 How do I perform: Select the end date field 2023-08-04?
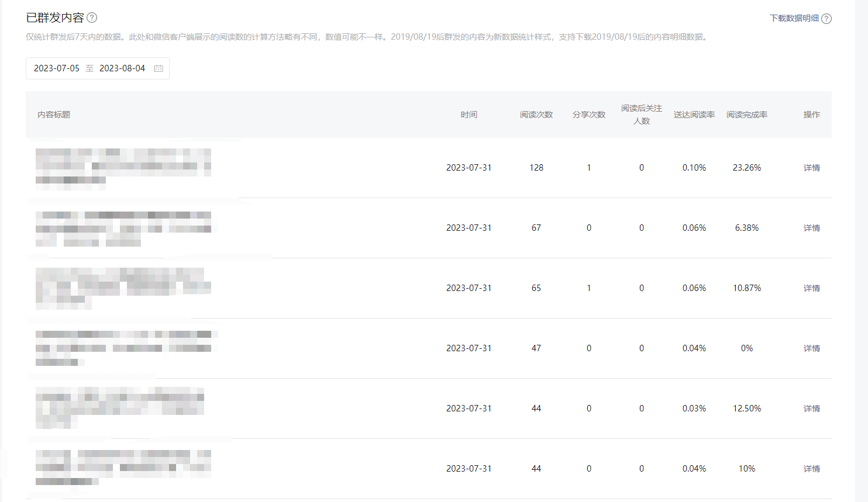122,68
